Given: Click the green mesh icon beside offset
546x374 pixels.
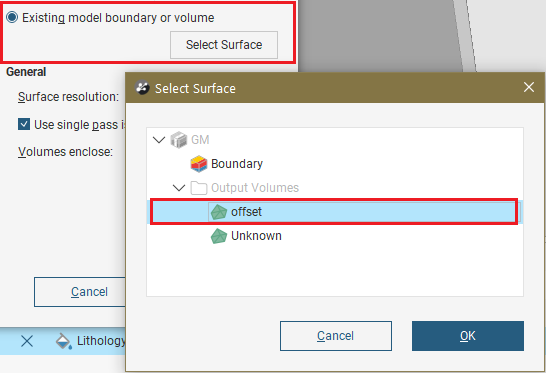Looking at the screenshot, I should [219, 212].
